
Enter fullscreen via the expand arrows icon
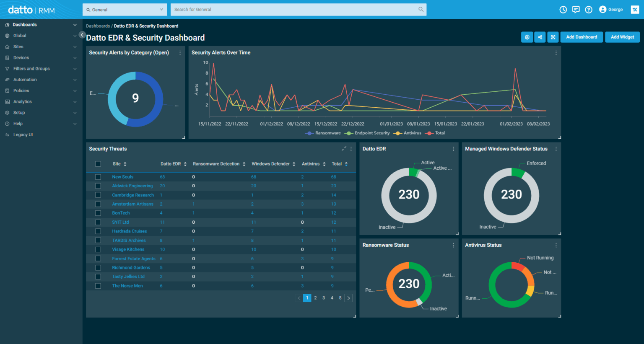click(553, 37)
